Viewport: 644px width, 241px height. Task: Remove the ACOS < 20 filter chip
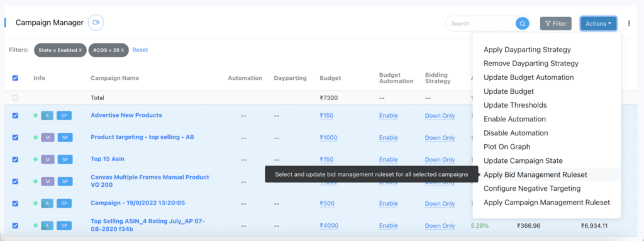[x=123, y=50]
